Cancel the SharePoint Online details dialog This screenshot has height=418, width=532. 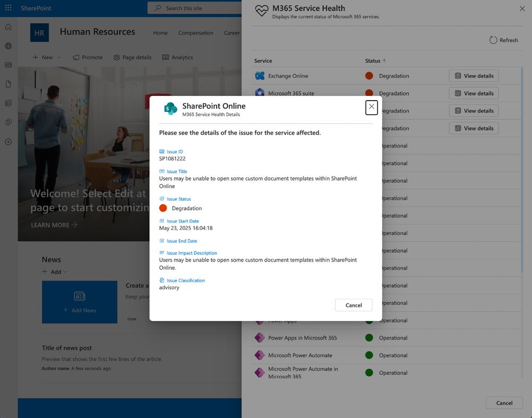point(354,305)
